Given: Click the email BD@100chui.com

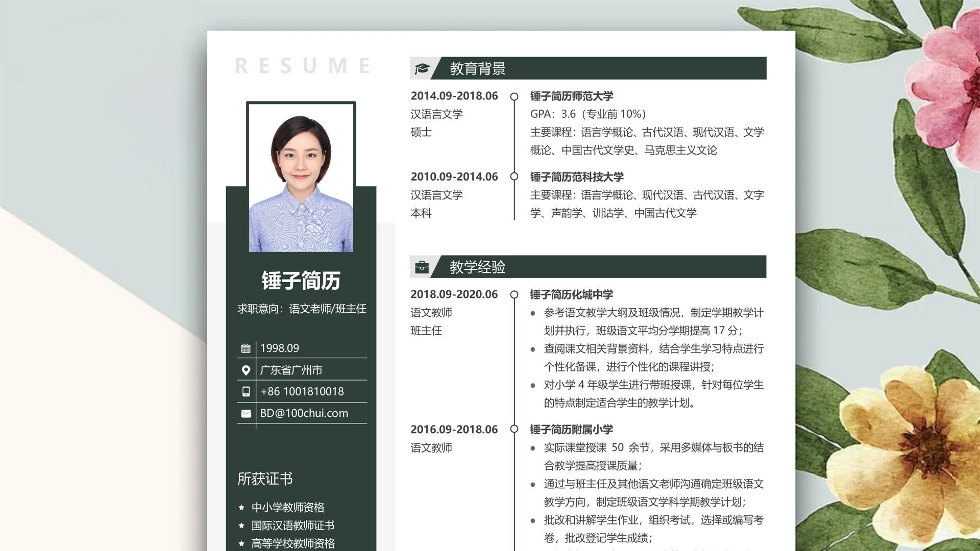Looking at the screenshot, I should (304, 413).
